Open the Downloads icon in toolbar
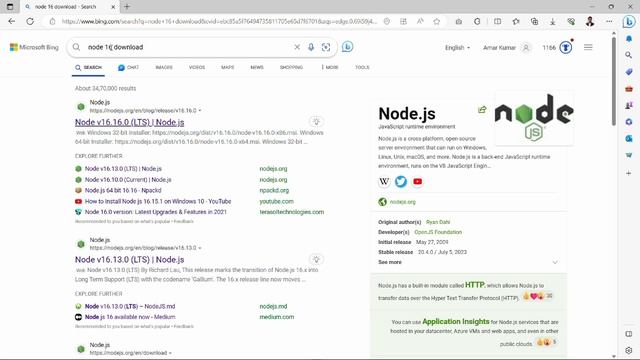This screenshot has width=640, height=360. [x=552, y=22]
